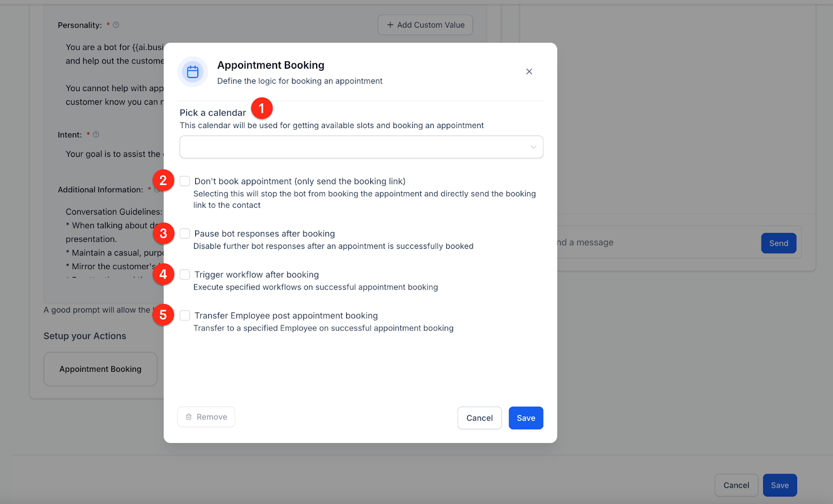
Task: Close the Appointment Booking dialog with X
Action: (529, 72)
